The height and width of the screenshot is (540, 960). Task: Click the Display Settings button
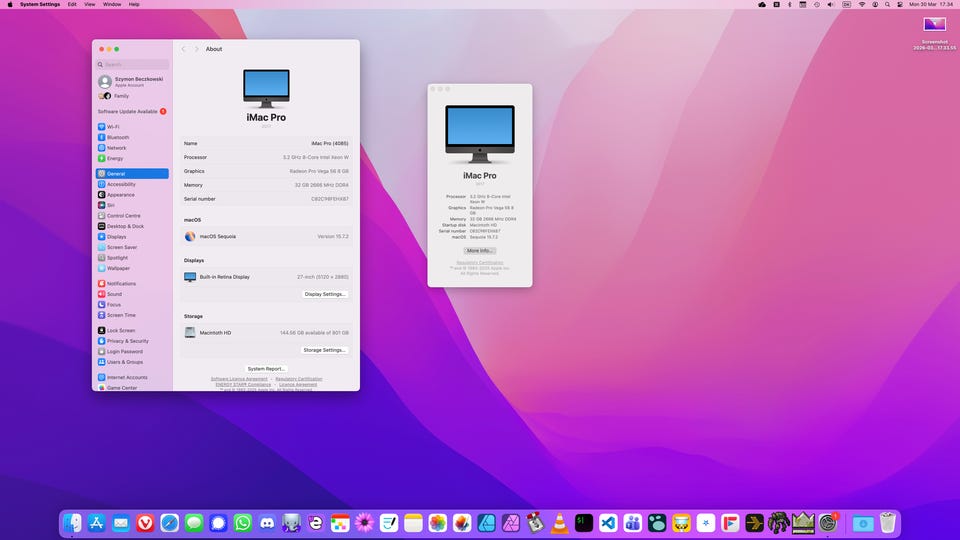click(325, 294)
